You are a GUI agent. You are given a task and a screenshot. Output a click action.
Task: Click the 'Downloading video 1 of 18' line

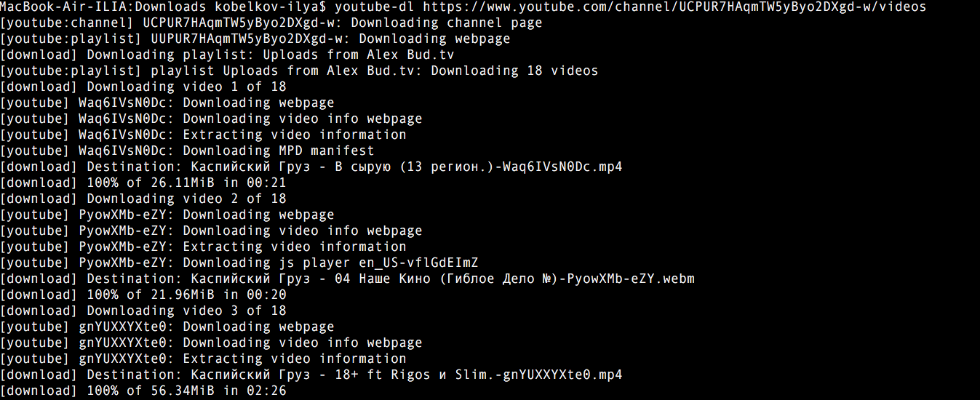click(143, 87)
